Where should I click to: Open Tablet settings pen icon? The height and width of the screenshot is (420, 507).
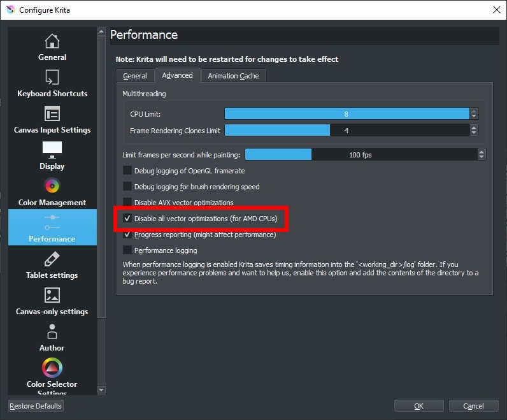(x=52, y=259)
